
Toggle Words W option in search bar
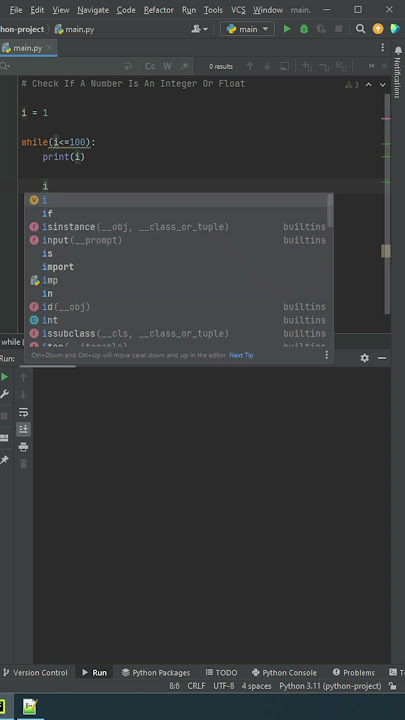(x=168, y=67)
